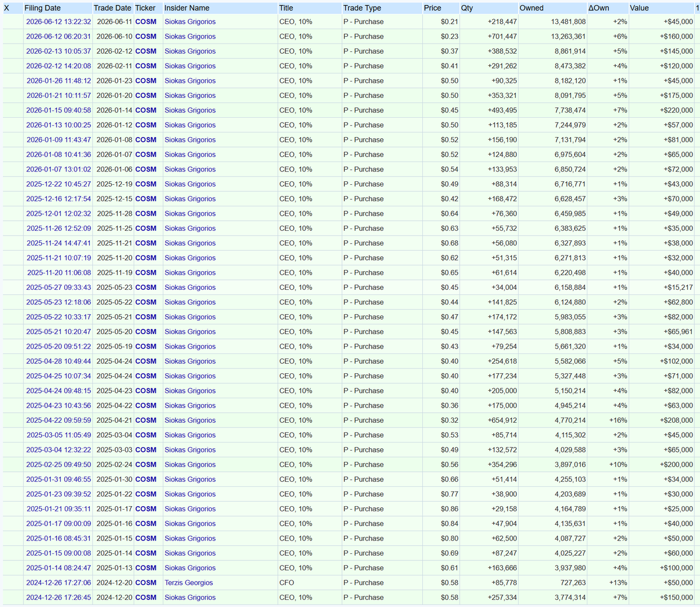Open filing dated 2025-02-25 09:49:50
The width and height of the screenshot is (700, 607).
click(x=58, y=465)
